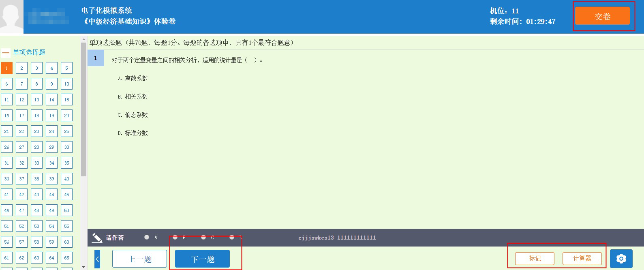Jump to question 31
Viewport: 644px width, 270px height.
pos(6,163)
